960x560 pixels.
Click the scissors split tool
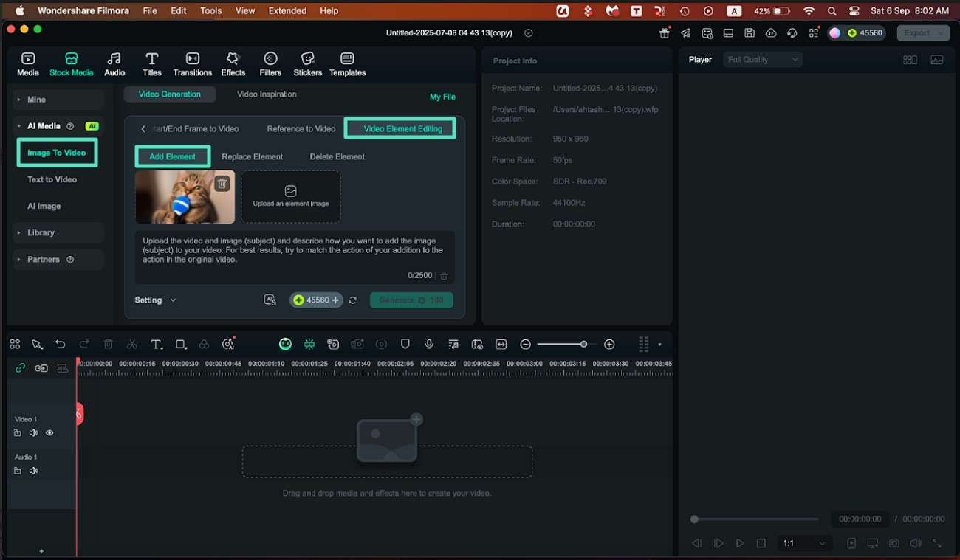click(132, 344)
